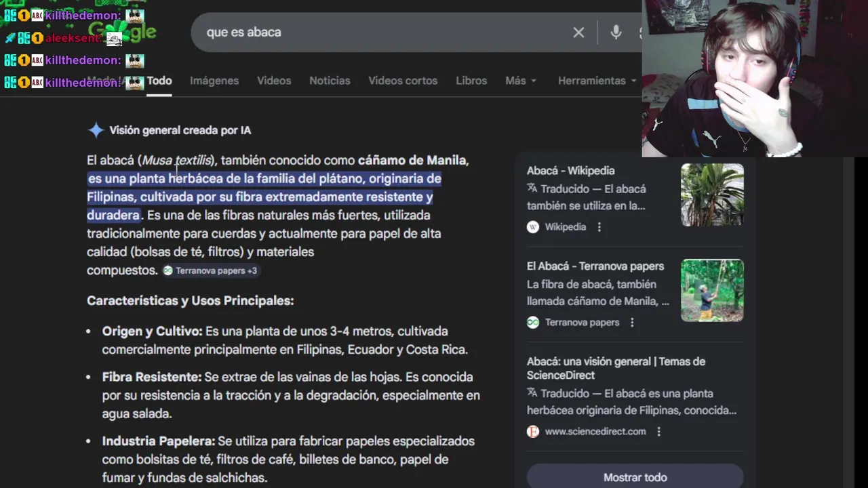The height and width of the screenshot is (488, 868).
Task: Click the translate icon in the ScienceDirect snippet
Action: tap(532, 392)
